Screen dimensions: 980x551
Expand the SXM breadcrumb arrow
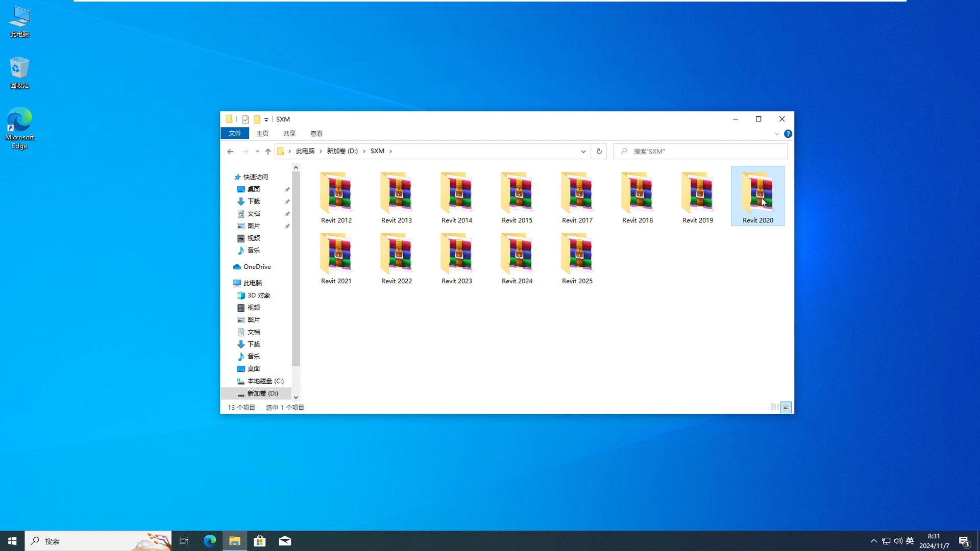click(x=390, y=151)
